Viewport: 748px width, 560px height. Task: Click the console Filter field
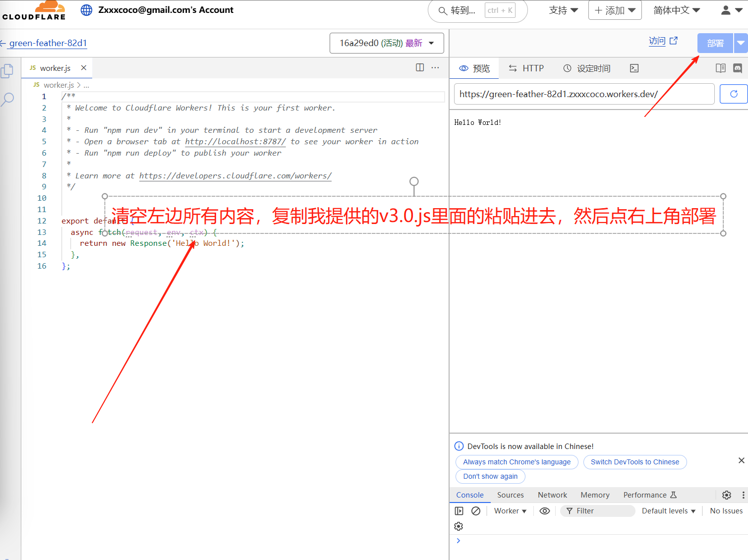coord(598,511)
